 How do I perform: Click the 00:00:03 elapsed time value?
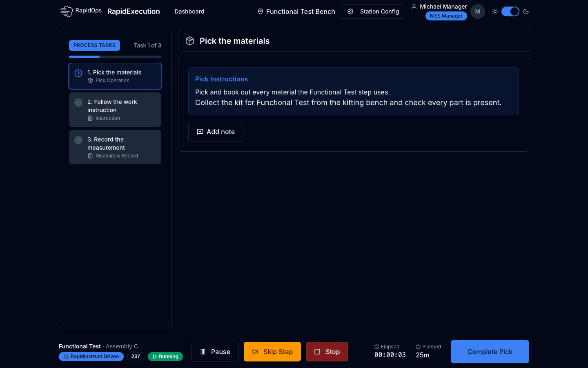(x=390, y=355)
